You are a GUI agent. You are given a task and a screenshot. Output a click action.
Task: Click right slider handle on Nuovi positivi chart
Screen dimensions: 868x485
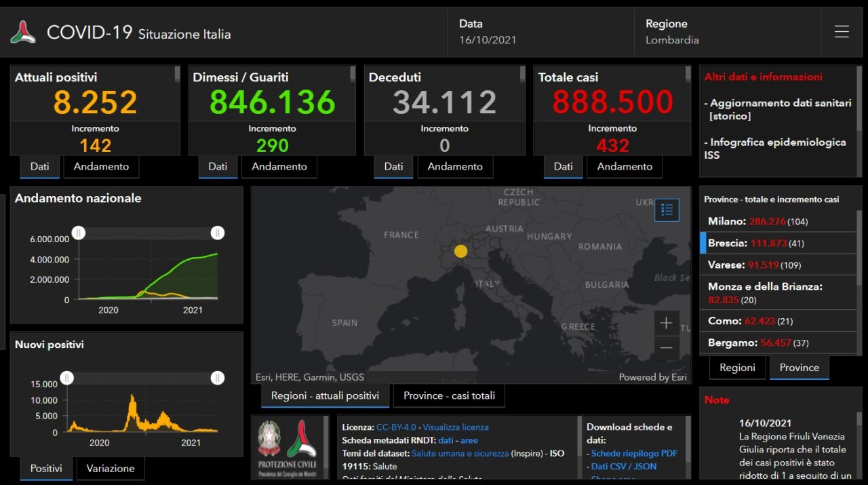point(218,378)
